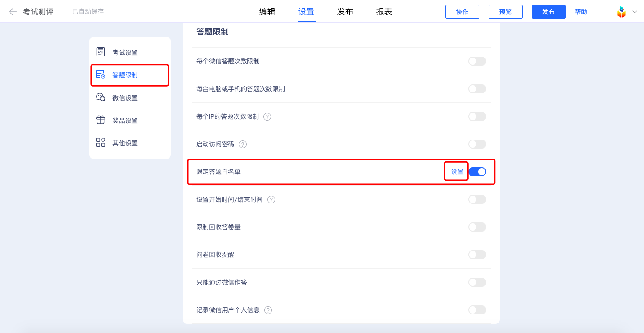Screen dimensions: 644x333
Task: Open 其他设置 grid icon
Action: (x=101, y=143)
